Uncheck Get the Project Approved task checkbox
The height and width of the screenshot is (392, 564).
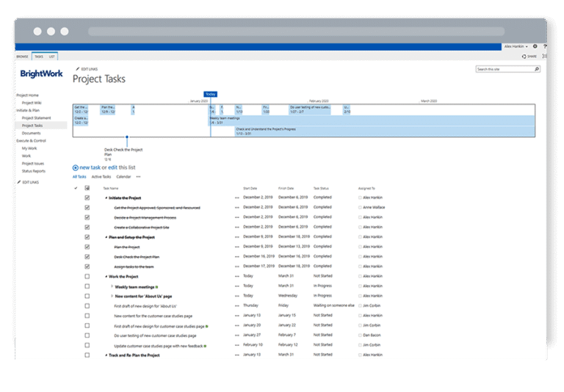click(x=87, y=208)
